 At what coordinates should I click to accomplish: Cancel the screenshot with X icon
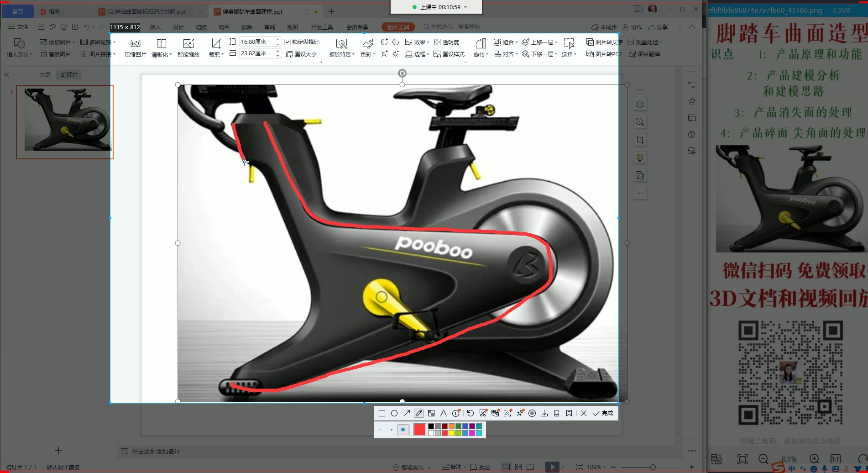(584, 413)
